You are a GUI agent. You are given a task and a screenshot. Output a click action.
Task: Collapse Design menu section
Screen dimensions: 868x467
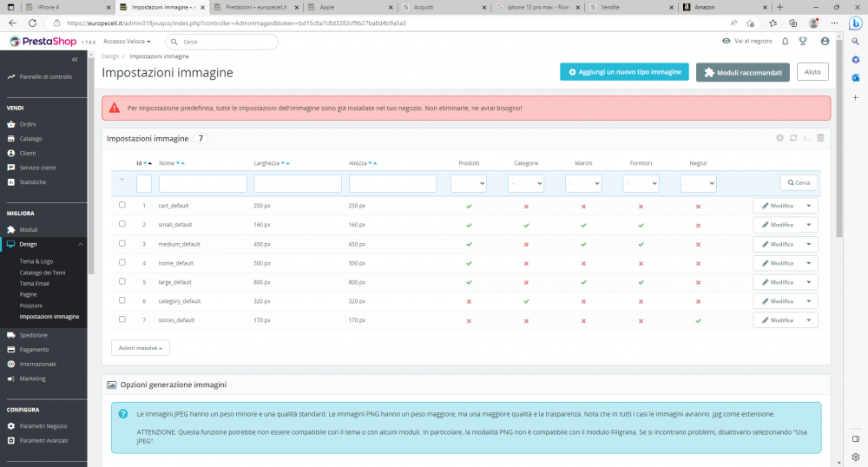click(x=80, y=244)
